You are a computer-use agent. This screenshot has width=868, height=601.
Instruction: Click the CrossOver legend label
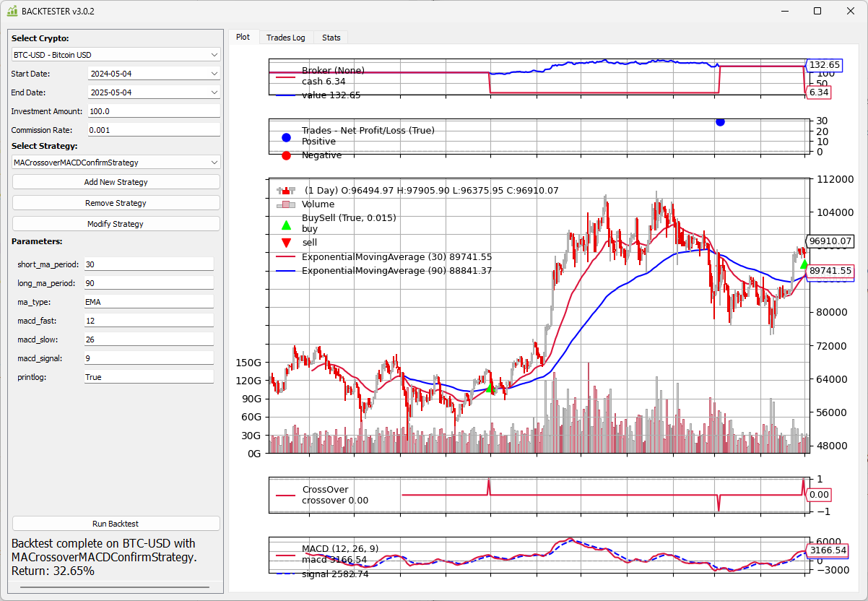pyautogui.click(x=325, y=490)
